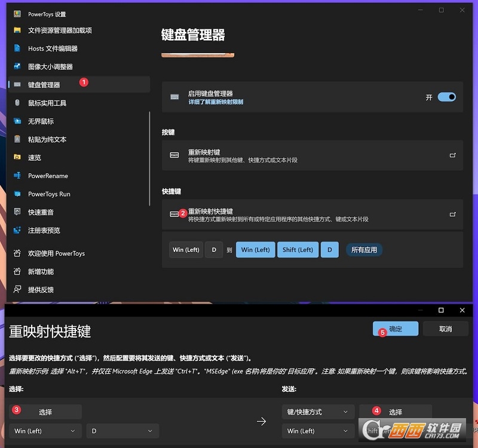Open the Win (Left) dropdown under 发送

[318, 431]
